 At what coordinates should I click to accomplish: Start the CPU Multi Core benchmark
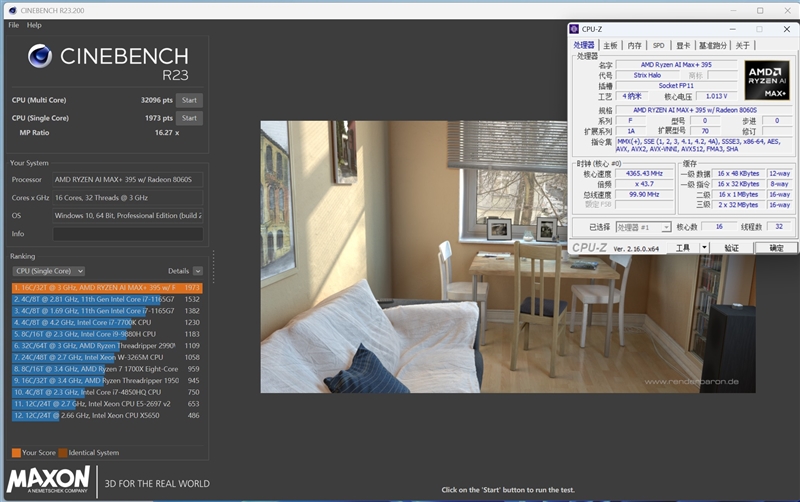tap(189, 100)
